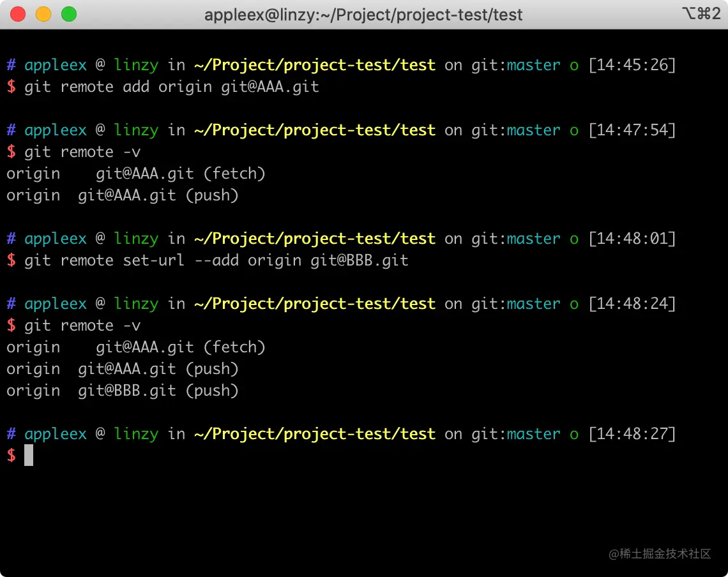Click the timestamp [14:48:27]
This screenshot has height=577, width=728.
(632, 434)
